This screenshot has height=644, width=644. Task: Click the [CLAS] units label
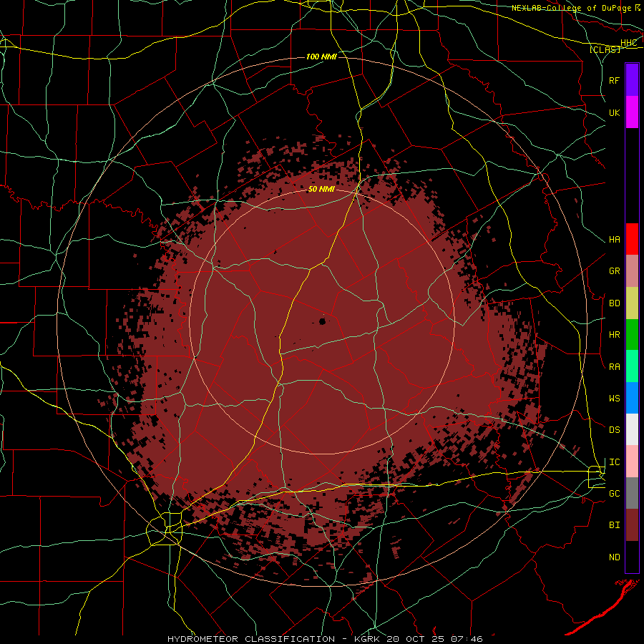click(605, 49)
